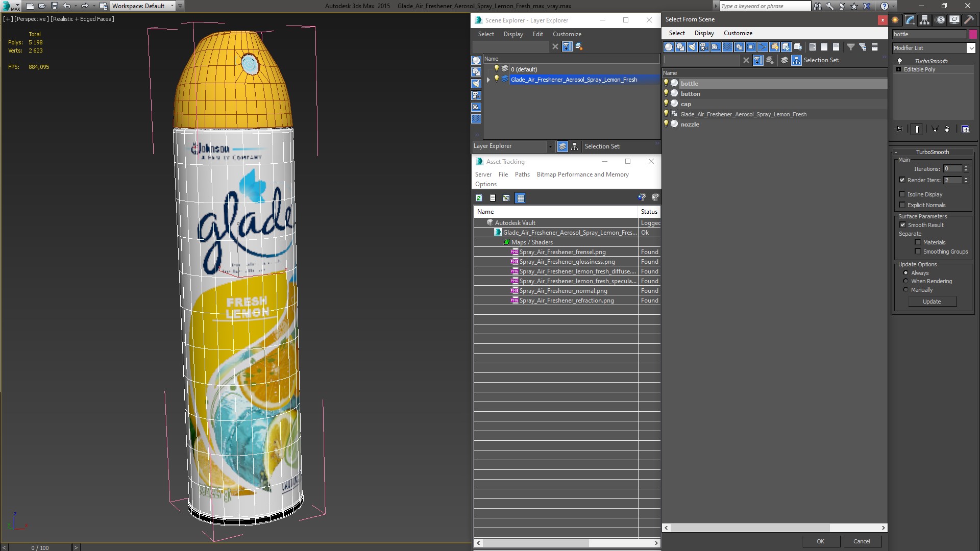980x551 pixels.
Task: Toggle Display Bone Objects in Select From Scene
Action: (x=763, y=47)
